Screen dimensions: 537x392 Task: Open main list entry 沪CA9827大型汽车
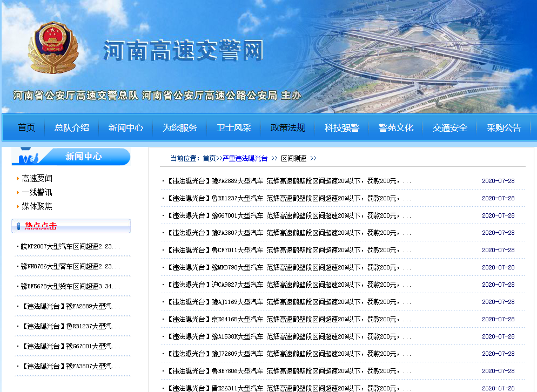(288, 285)
